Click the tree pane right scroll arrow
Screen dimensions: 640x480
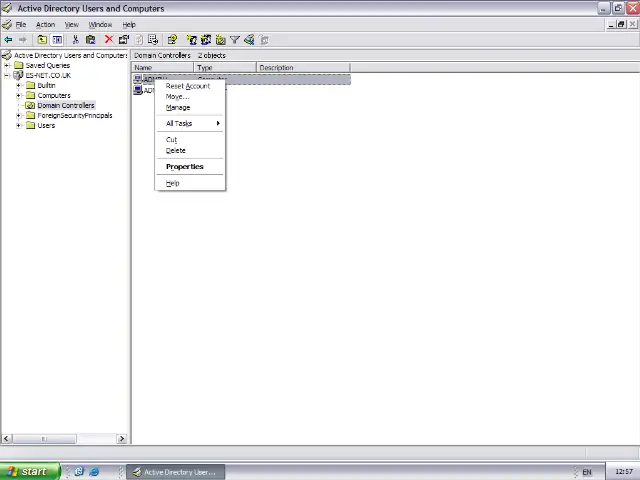121,439
